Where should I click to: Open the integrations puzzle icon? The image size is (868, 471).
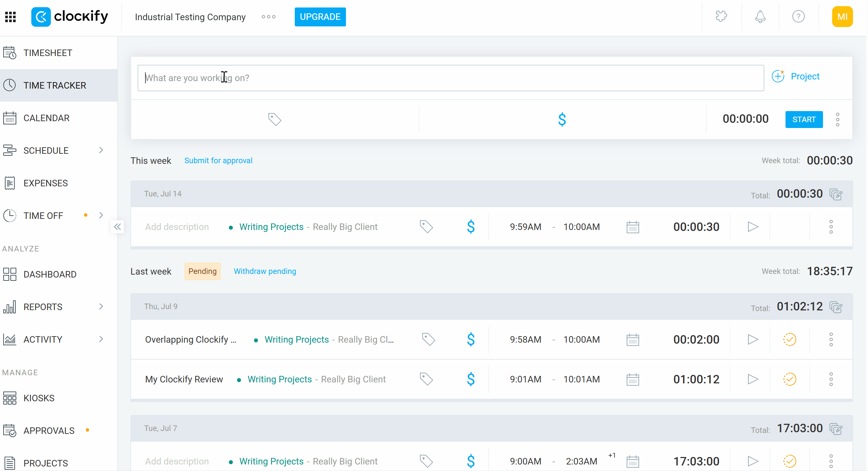721,17
